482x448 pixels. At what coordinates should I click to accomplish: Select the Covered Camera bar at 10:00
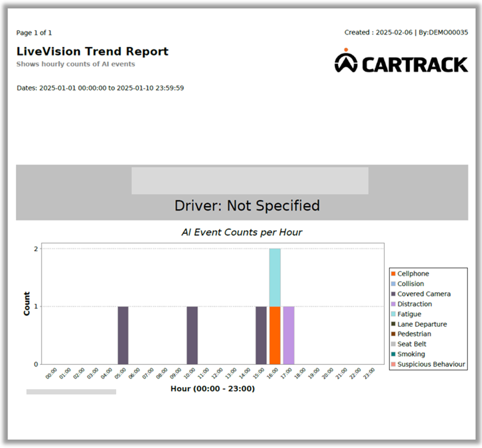(192, 335)
